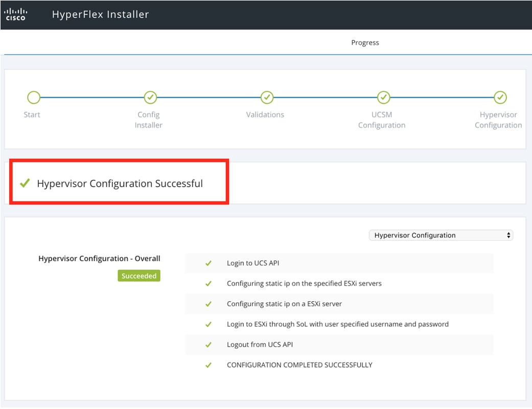This screenshot has width=532, height=409.
Task: Click 'Hypervisor Configuration - Overall' heading
Action: point(99,258)
